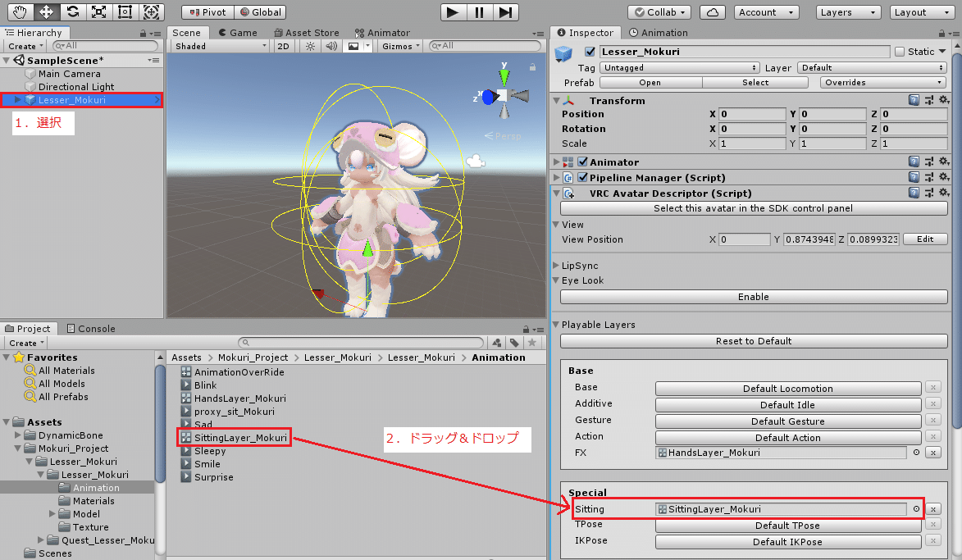This screenshot has width=962, height=560.
Task: Expand Lesser_Mokuri in the Hierarchy
Action: pyautogui.click(x=18, y=100)
